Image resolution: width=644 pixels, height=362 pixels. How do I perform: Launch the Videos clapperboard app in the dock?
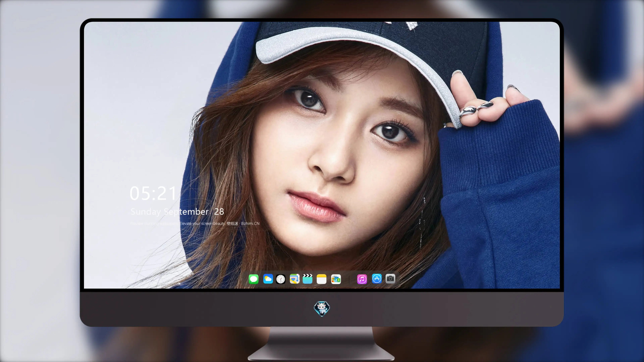(308, 279)
